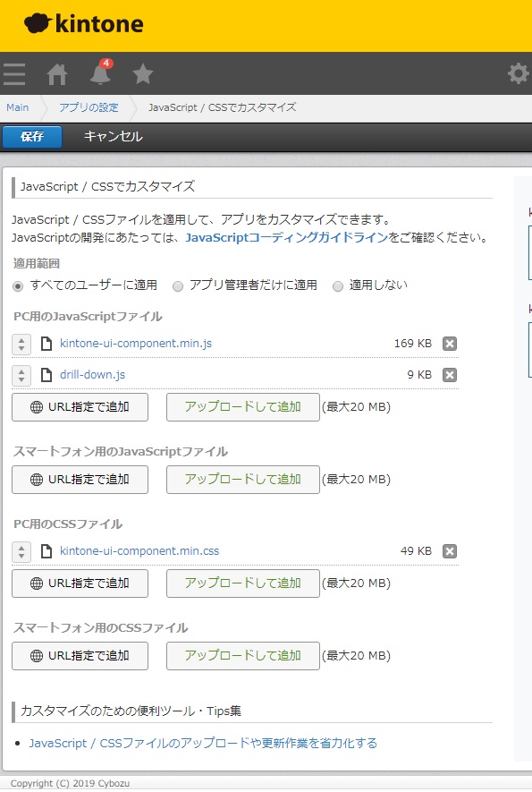Viewport: 532px width, 792px height.
Task: Click file icon next to kintone-ui-component.min.js
Action: click(x=46, y=344)
